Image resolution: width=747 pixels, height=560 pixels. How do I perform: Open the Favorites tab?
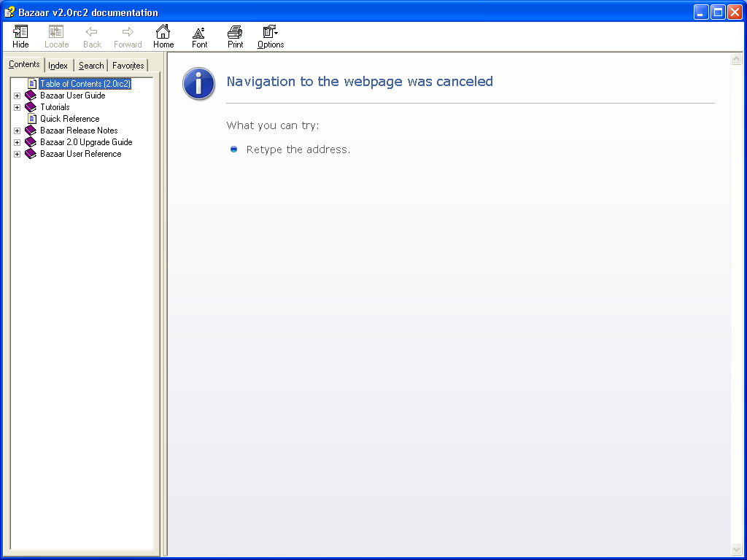coord(128,66)
